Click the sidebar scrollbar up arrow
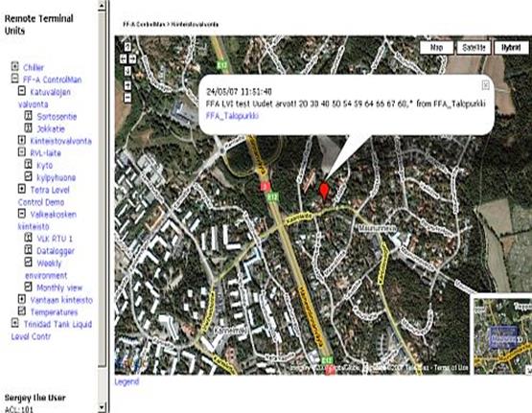The image size is (532, 413). click(103, 6)
